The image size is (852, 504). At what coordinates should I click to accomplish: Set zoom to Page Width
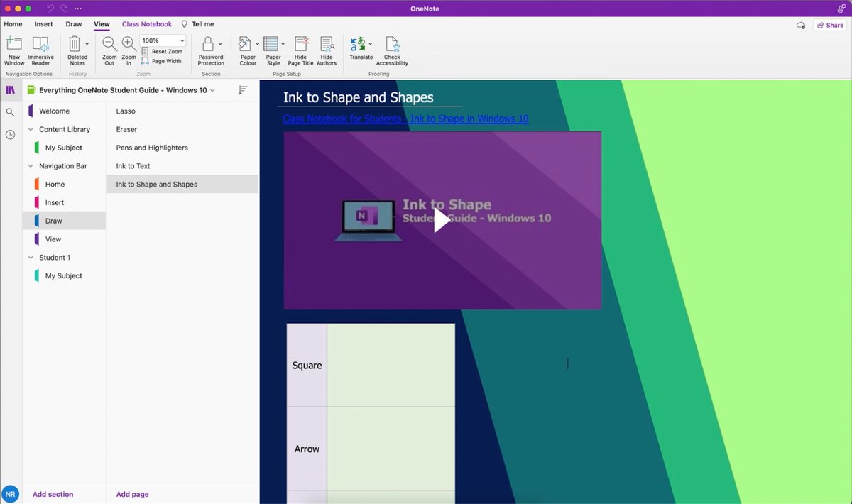[x=162, y=61]
